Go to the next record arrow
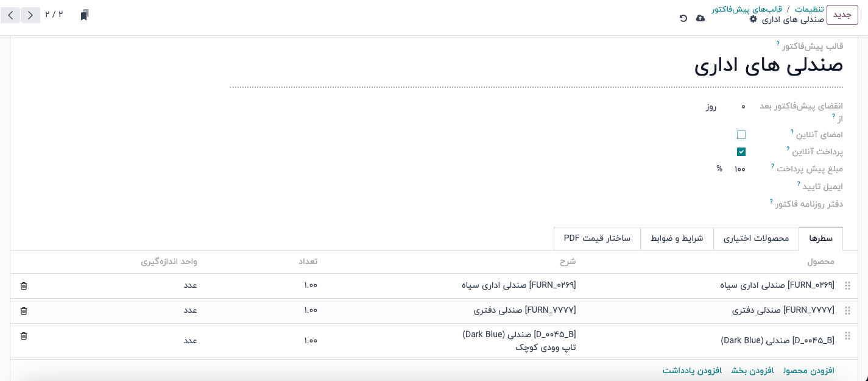This screenshot has height=381, width=868. [11, 15]
